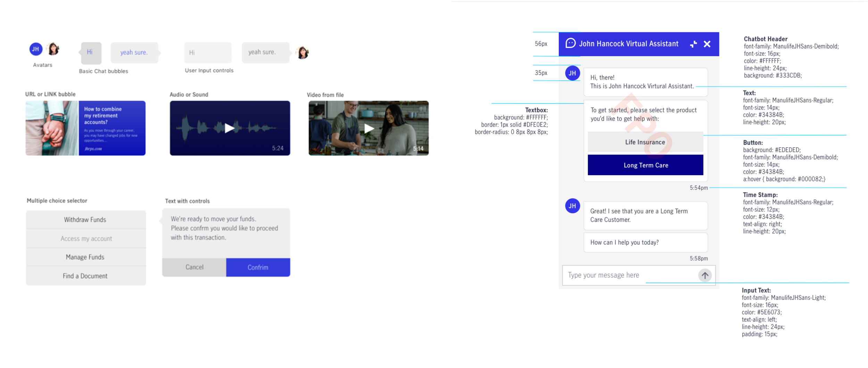The height and width of the screenshot is (368, 868).
Task: Click the 'Textbox:' spec heading
Action: pos(536,110)
